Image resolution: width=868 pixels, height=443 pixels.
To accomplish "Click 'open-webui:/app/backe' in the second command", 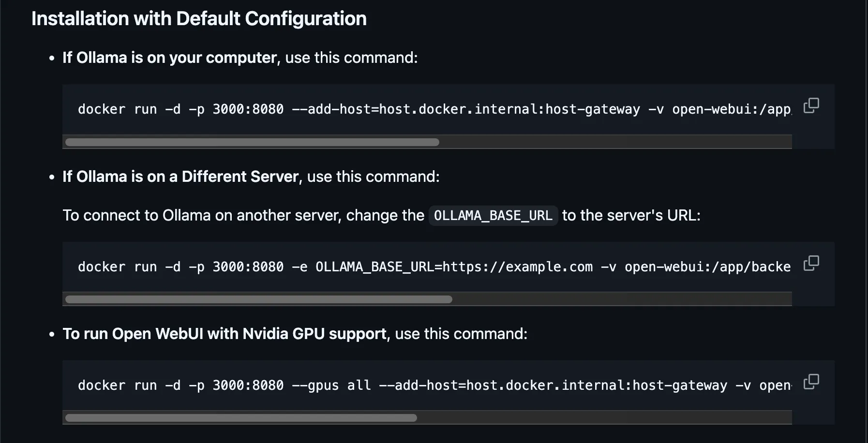I will click(x=707, y=267).
